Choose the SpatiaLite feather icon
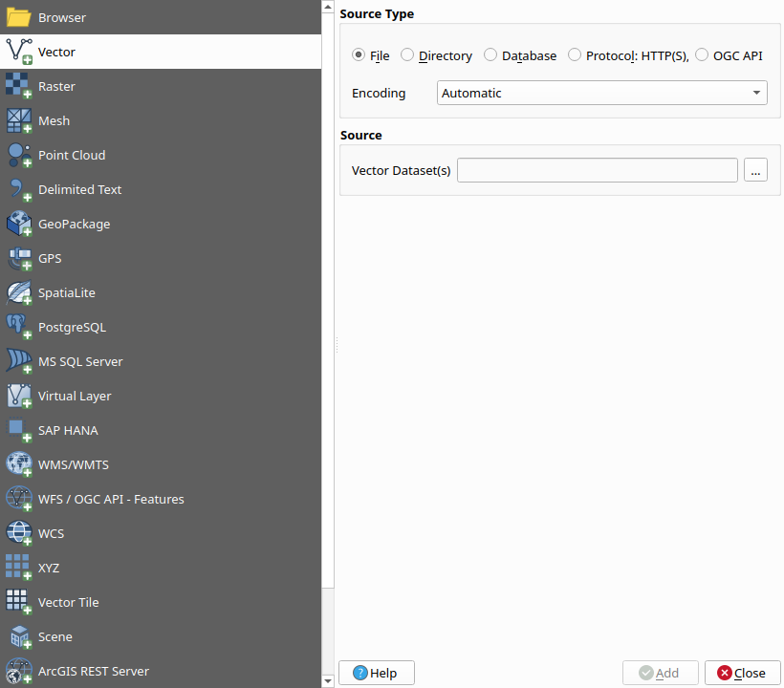The height and width of the screenshot is (688, 784). point(19,292)
